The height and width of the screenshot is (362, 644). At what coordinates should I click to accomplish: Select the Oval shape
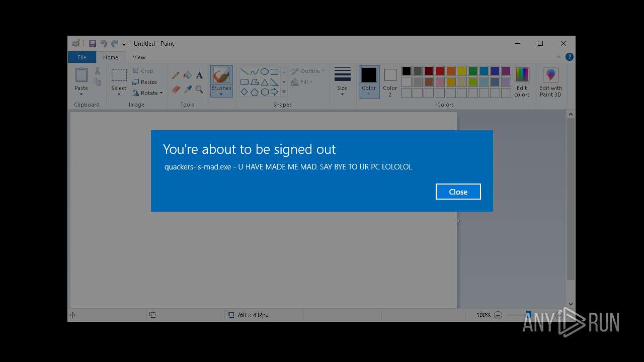pyautogui.click(x=264, y=72)
